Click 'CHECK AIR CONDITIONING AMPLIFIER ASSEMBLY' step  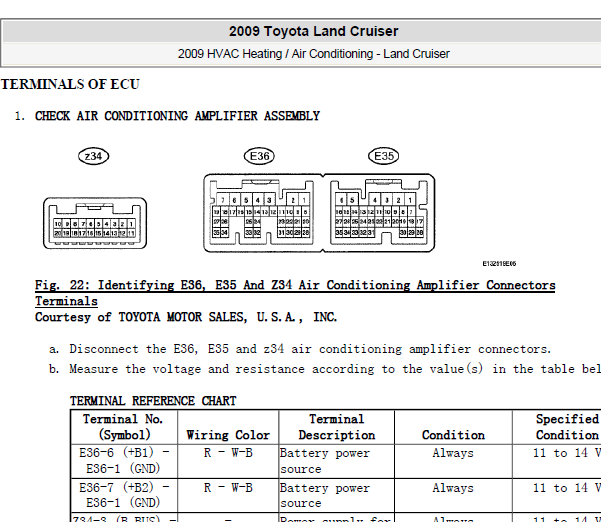pyautogui.click(x=177, y=116)
